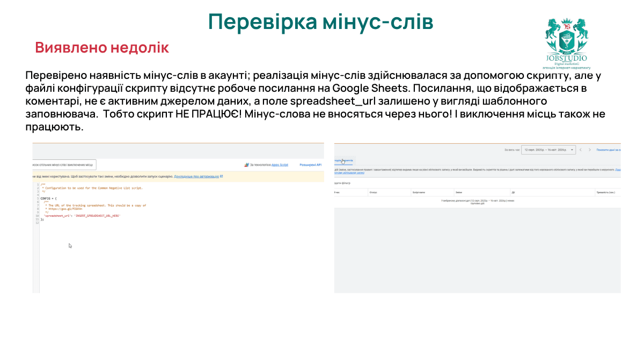The image size is (644, 337).
Task: Open the date range dropdown 12 серп. 2025 р.
Action: pyautogui.click(x=549, y=150)
